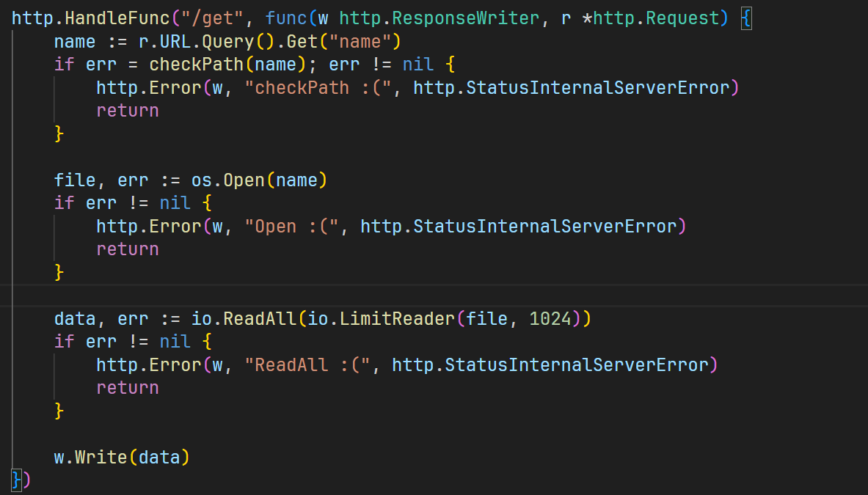Screen dimensions: 868x495
Task: Place cursor on the highlighted empty line
Action: point(440,296)
